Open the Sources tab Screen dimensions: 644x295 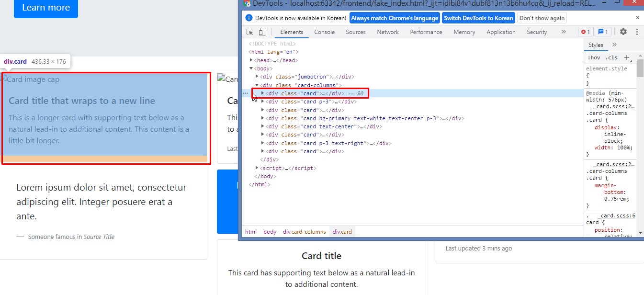coord(356,32)
